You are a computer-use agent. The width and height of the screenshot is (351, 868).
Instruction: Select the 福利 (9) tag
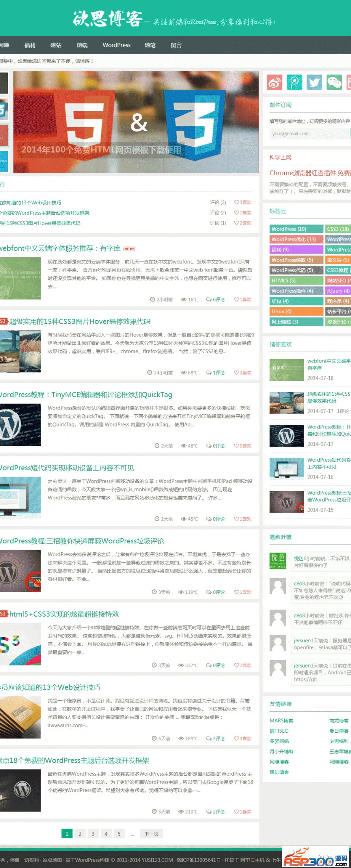(297, 249)
